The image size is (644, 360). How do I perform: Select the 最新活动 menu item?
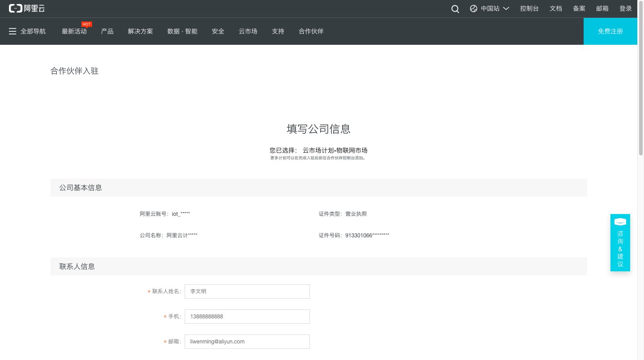tap(74, 31)
